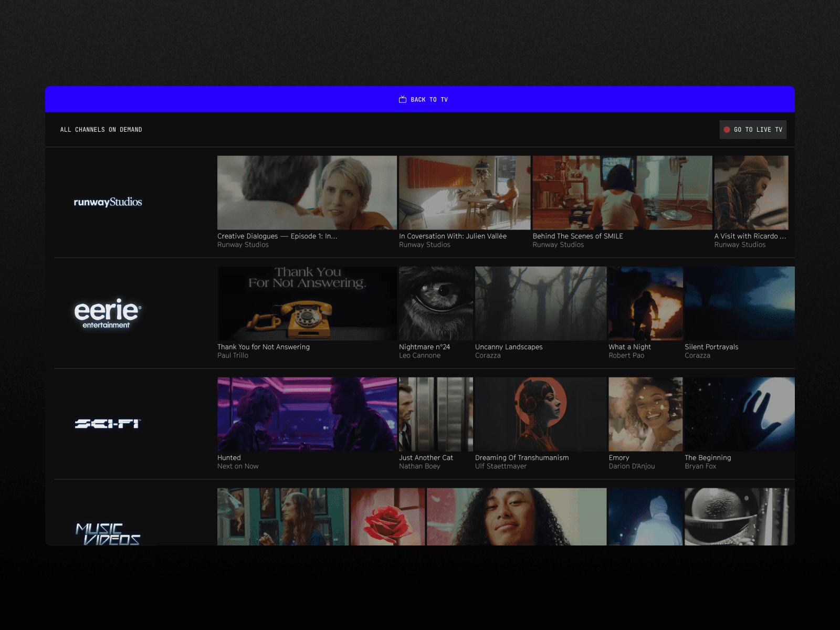This screenshot has height=630, width=840.
Task: Open music video with curly-haired person thumbnail
Action: point(517,517)
